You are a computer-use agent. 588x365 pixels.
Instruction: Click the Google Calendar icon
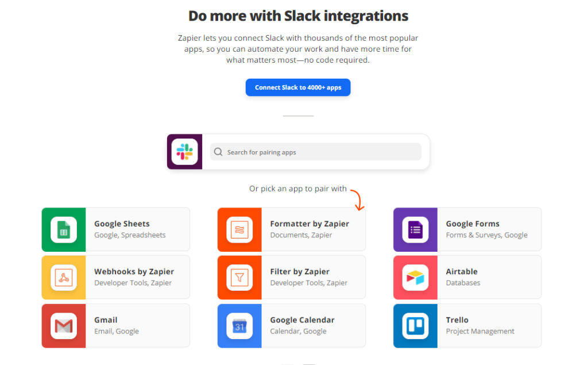pos(239,325)
